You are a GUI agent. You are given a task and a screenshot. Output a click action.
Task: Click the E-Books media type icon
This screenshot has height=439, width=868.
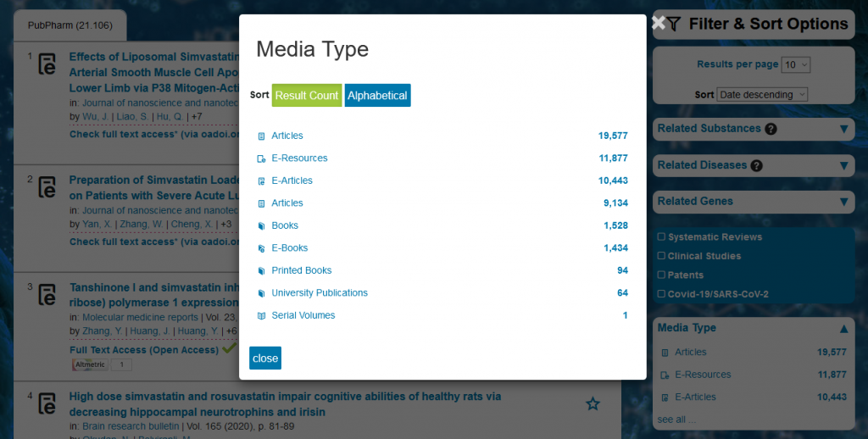point(261,248)
